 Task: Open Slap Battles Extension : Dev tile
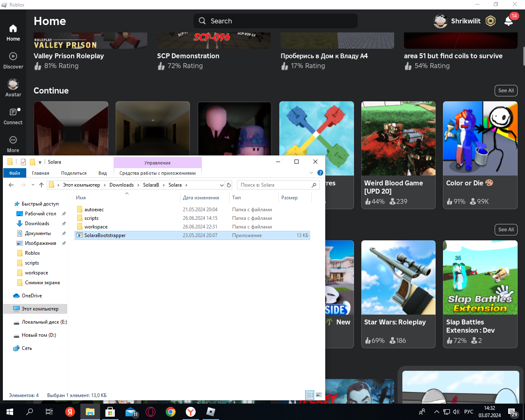[x=480, y=294]
